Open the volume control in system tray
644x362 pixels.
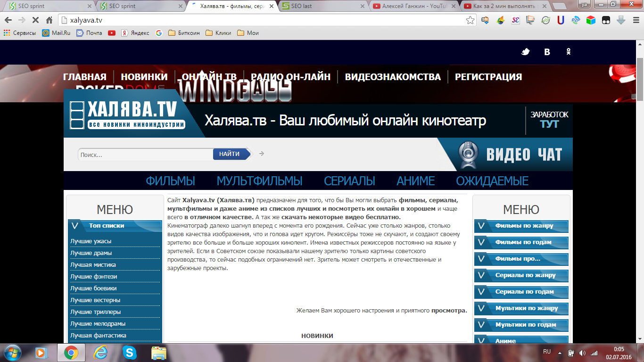click(x=582, y=353)
